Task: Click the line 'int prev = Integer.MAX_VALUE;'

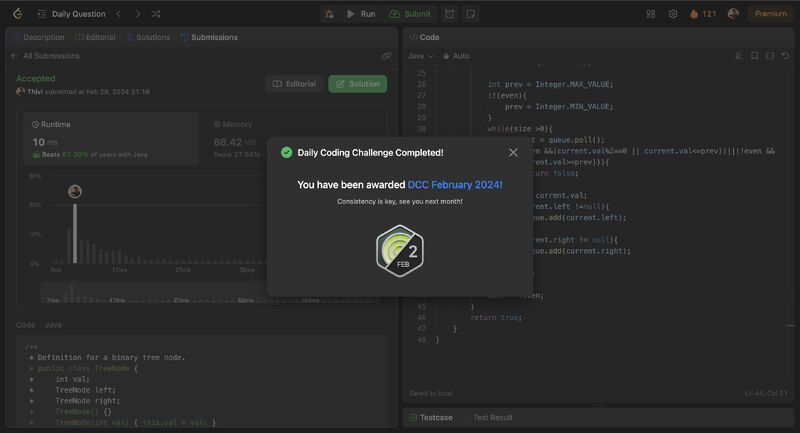Action: pos(550,84)
